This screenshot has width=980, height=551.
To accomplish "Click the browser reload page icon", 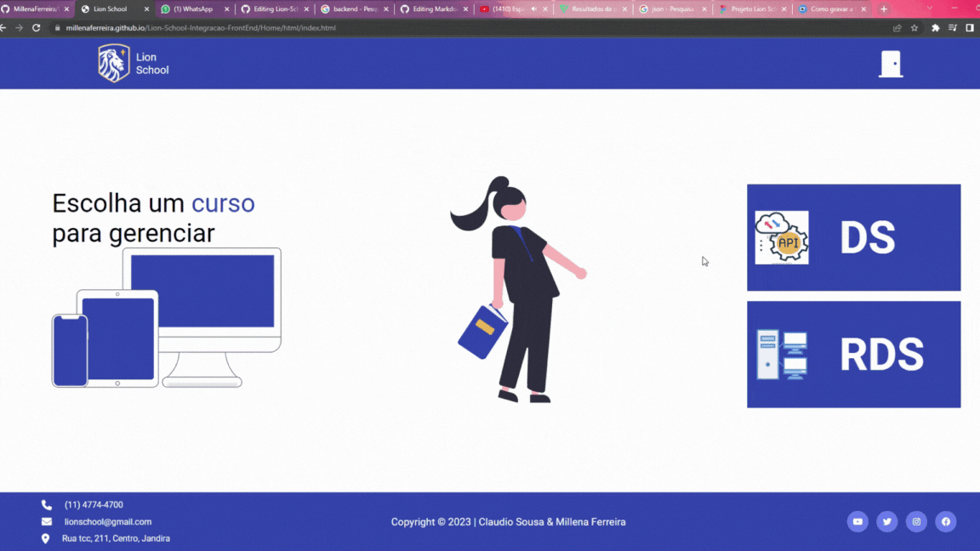I will (36, 27).
